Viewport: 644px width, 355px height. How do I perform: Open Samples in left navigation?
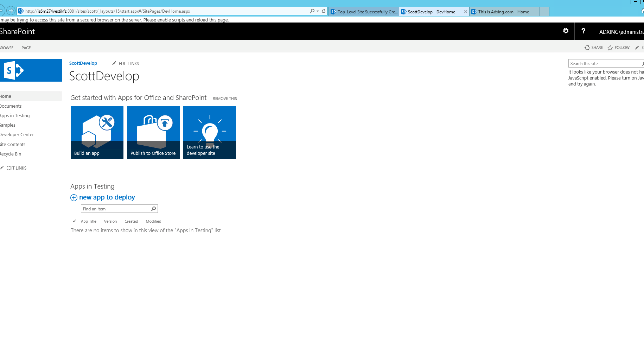[8, 125]
